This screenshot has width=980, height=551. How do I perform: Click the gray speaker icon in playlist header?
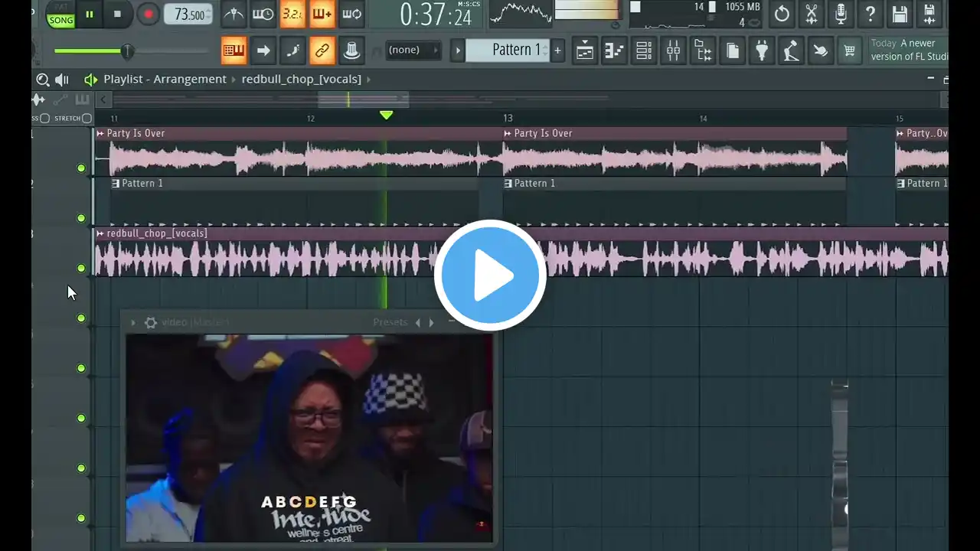(x=62, y=80)
